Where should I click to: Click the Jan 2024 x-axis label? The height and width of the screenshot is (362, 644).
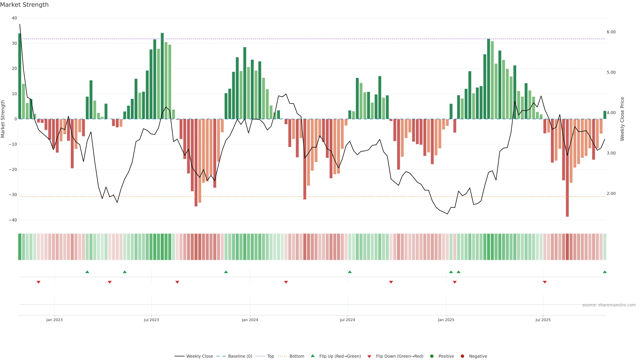tap(250, 320)
